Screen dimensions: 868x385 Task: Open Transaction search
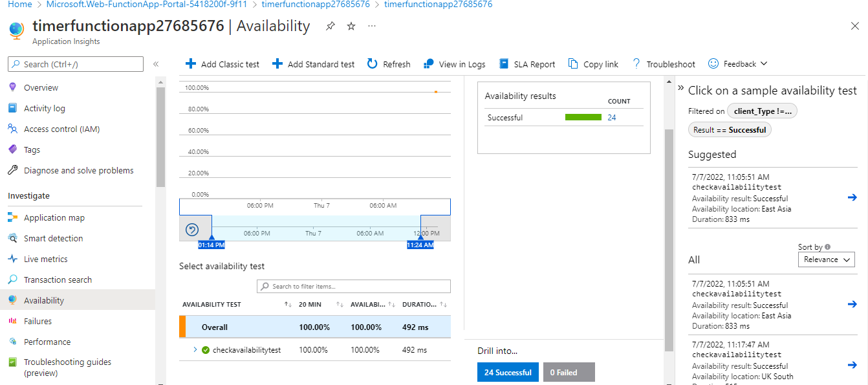point(58,280)
